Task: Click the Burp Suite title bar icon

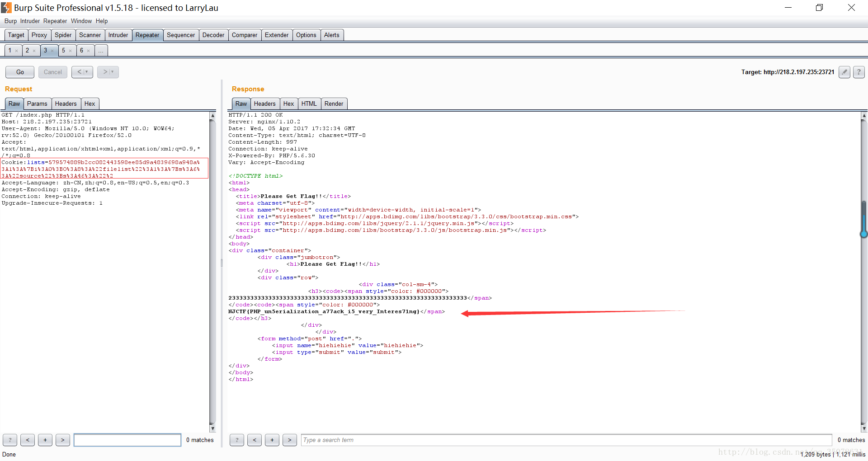Action: pyautogui.click(x=6, y=8)
